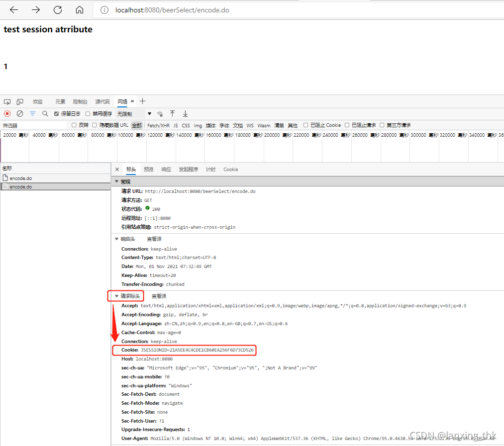Enable the 第三方请求 checkbox
Screen dimensions: 504x446
[382, 125]
